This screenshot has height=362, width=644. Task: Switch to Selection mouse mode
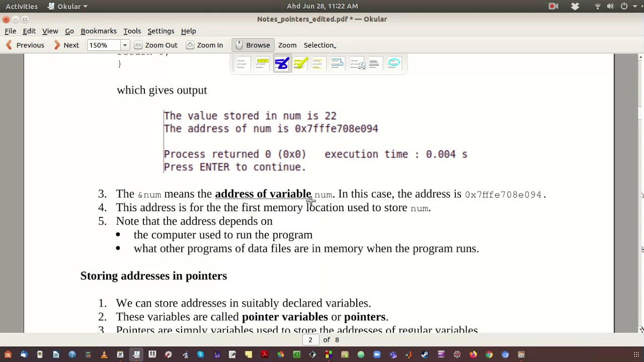[320, 45]
